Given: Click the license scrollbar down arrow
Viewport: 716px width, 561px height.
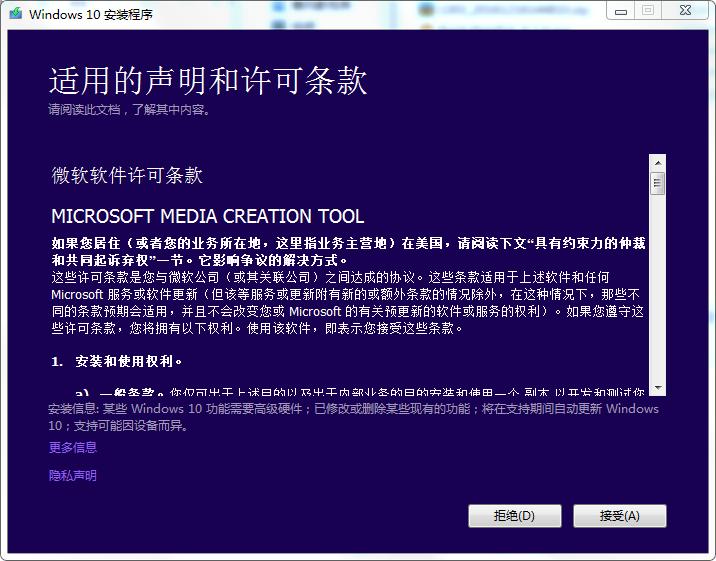Looking at the screenshot, I should click(658, 388).
